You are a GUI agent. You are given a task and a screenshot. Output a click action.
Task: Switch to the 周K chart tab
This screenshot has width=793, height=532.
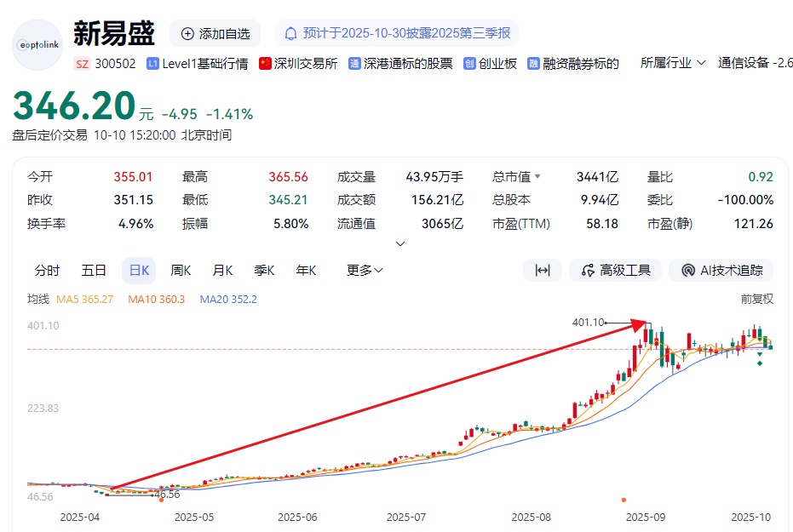click(x=181, y=271)
